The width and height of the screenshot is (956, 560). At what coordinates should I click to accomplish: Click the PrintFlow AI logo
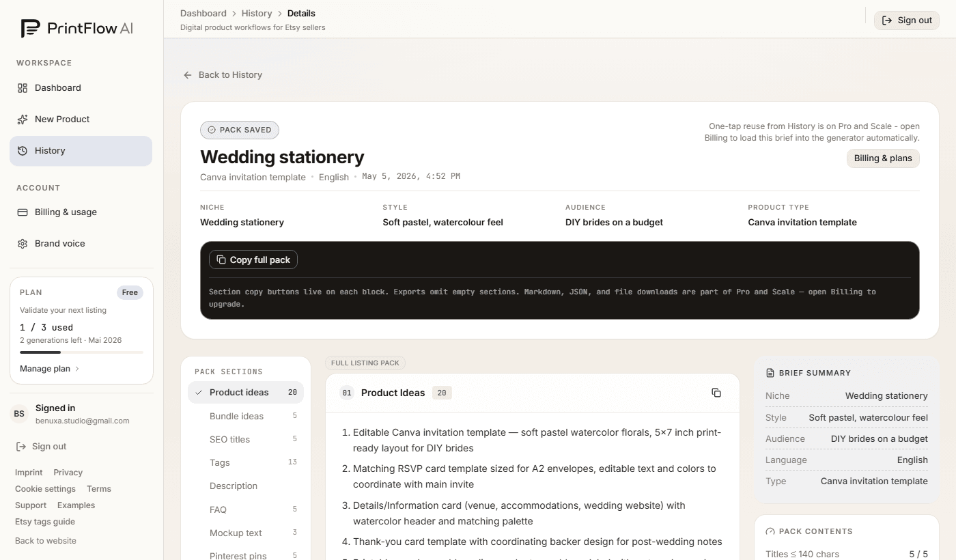pyautogui.click(x=76, y=28)
